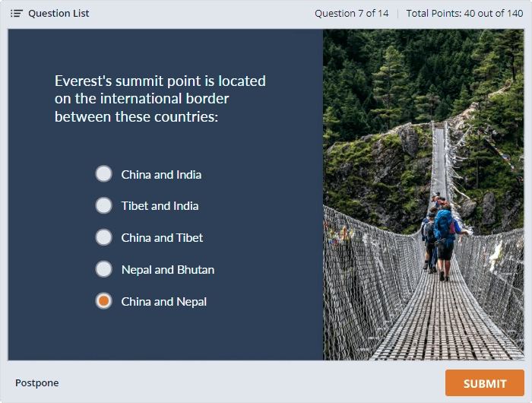This screenshot has height=403, width=532.
Task: Postpone this question
Action: 36,383
